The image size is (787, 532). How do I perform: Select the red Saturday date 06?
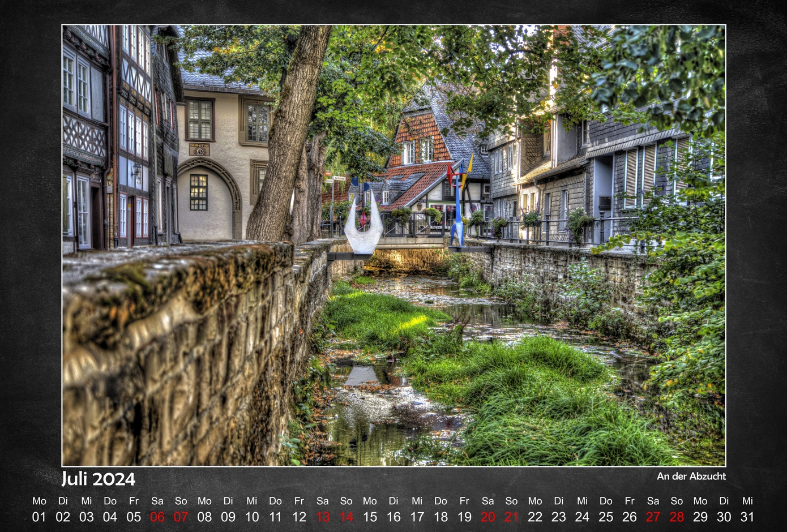(x=157, y=517)
